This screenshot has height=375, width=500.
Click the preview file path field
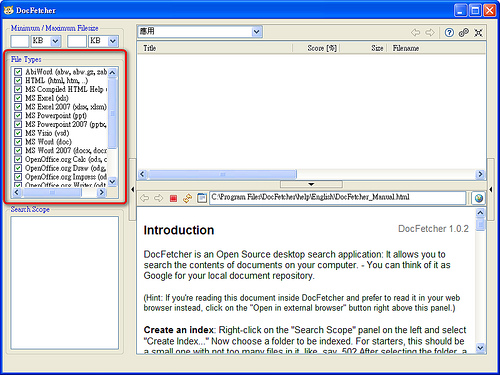point(337,198)
